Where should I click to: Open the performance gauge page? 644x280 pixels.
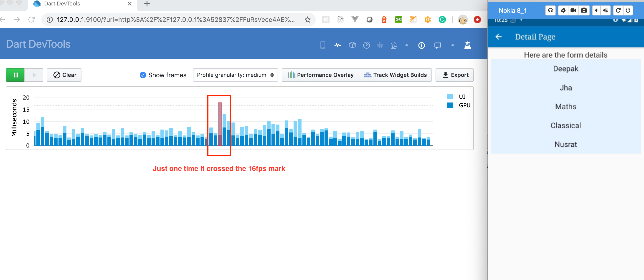point(367,45)
